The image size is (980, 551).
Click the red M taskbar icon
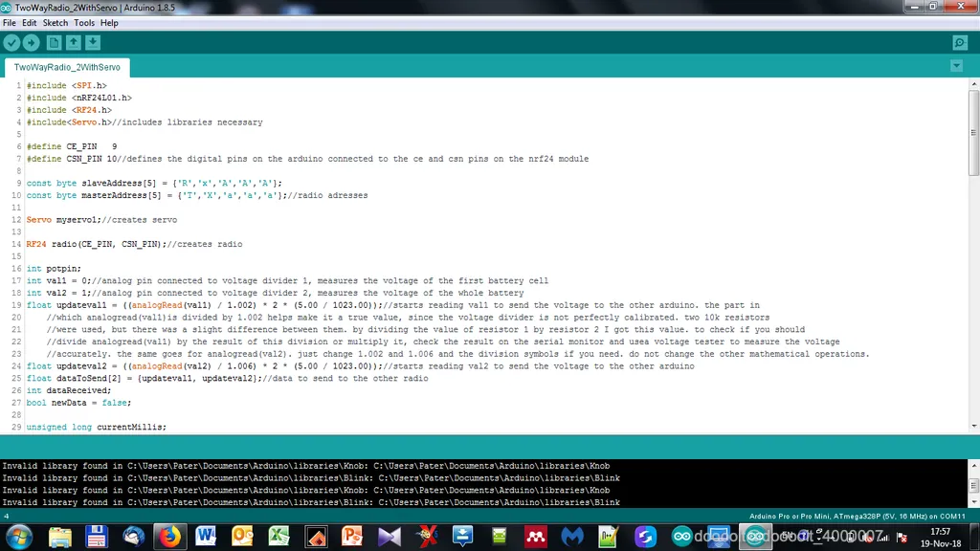tap(536, 537)
